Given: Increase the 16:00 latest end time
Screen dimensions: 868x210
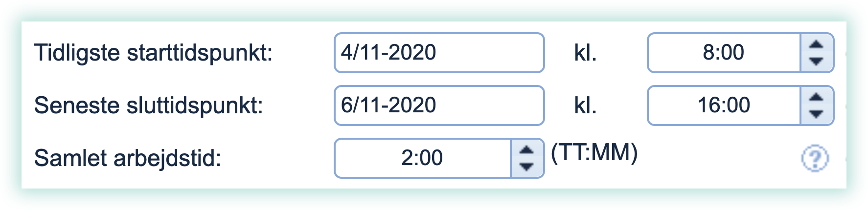Looking at the screenshot, I should pyautogui.click(x=816, y=97).
